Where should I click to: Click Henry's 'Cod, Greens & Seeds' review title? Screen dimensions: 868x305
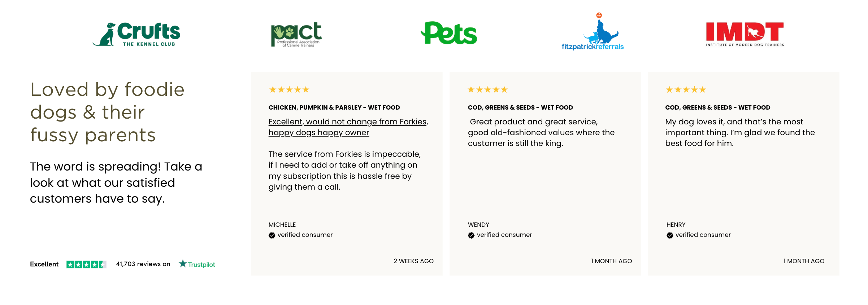717,107
